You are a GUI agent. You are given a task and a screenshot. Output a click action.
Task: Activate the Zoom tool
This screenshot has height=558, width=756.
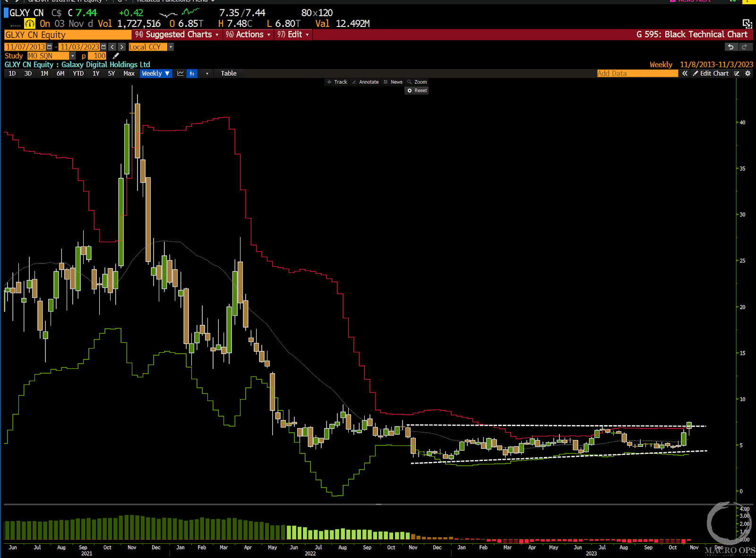click(417, 82)
